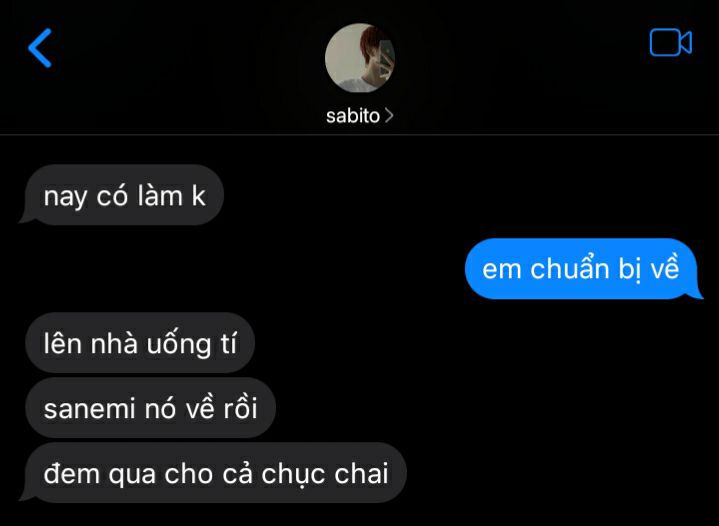This screenshot has height=526, width=719.
Task: Click the word 'nay' in first message
Action: pos(65,198)
